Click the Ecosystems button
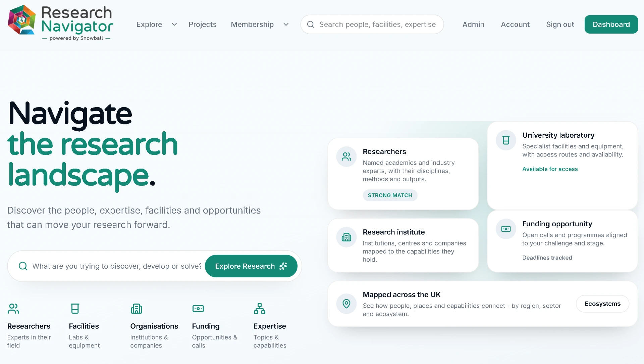Viewport: 644px width, 364px height. coord(602,304)
